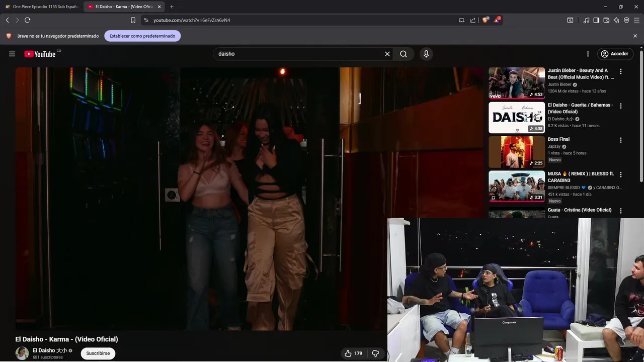Start voice search with the microphone
This screenshot has width=644, height=362.
426,54
